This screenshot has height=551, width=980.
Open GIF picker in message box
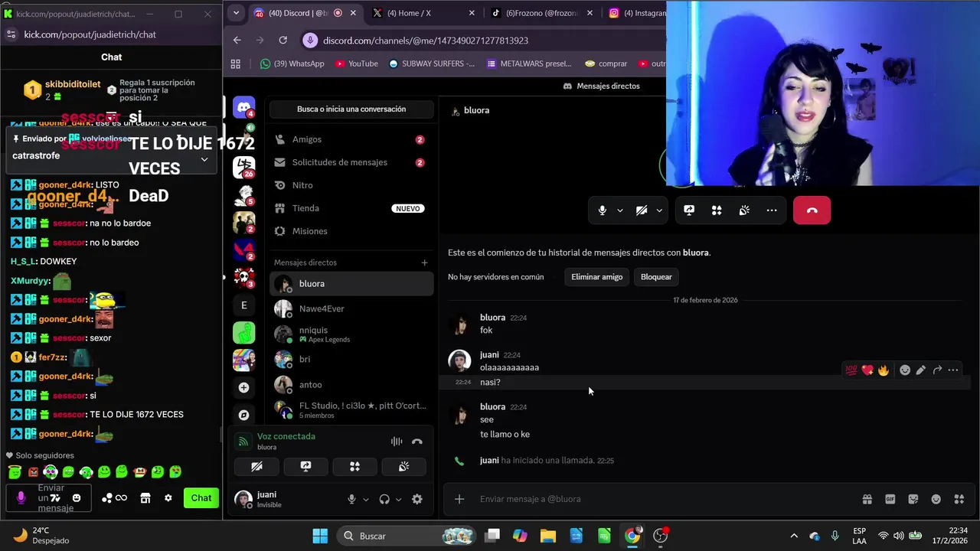pyautogui.click(x=890, y=499)
